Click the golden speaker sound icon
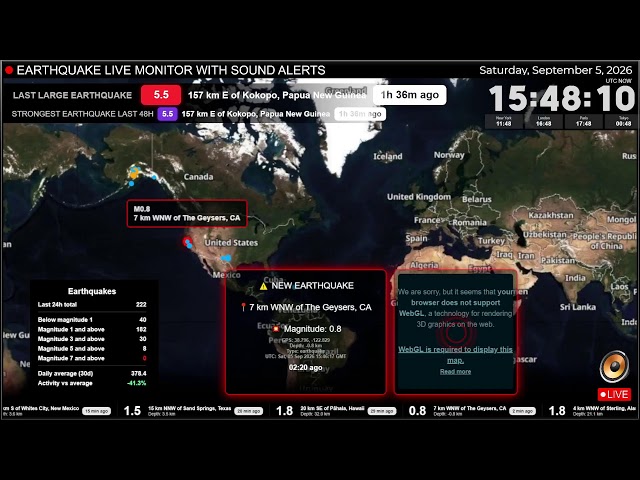640x480 pixels. click(614, 366)
